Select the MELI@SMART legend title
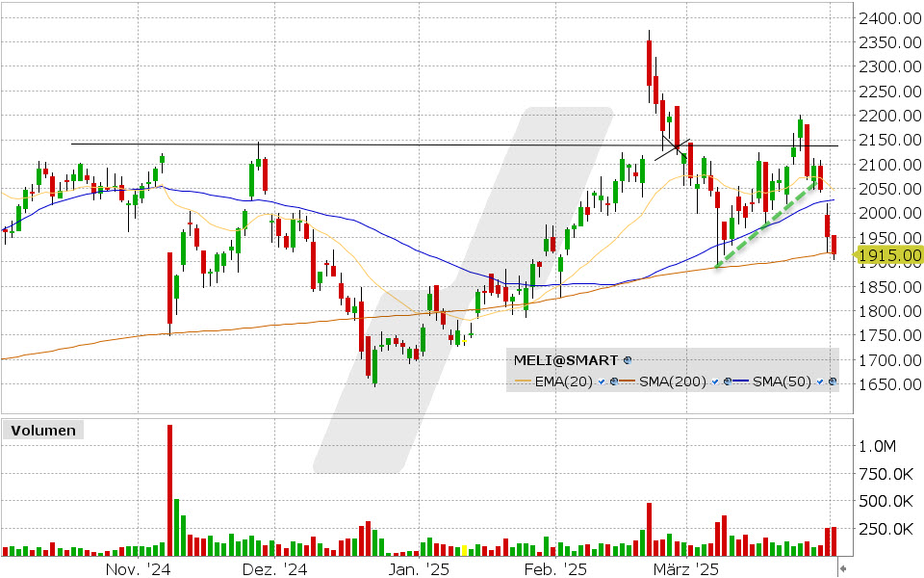 (566, 360)
